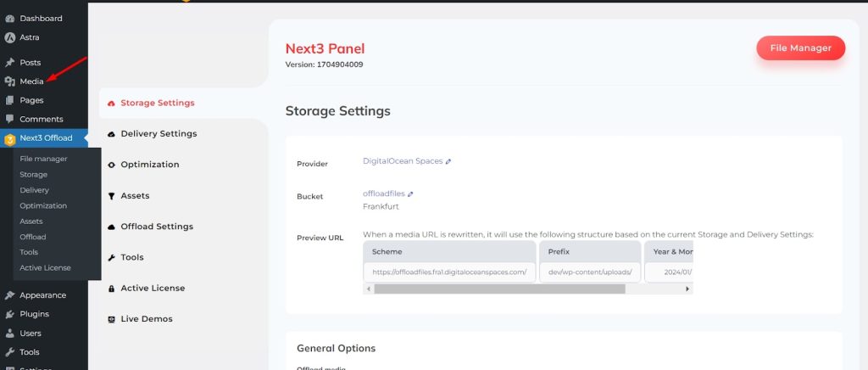Click the Appearance paintbrush icon
The width and height of the screenshot is (868, 370).
coord(9,295)
